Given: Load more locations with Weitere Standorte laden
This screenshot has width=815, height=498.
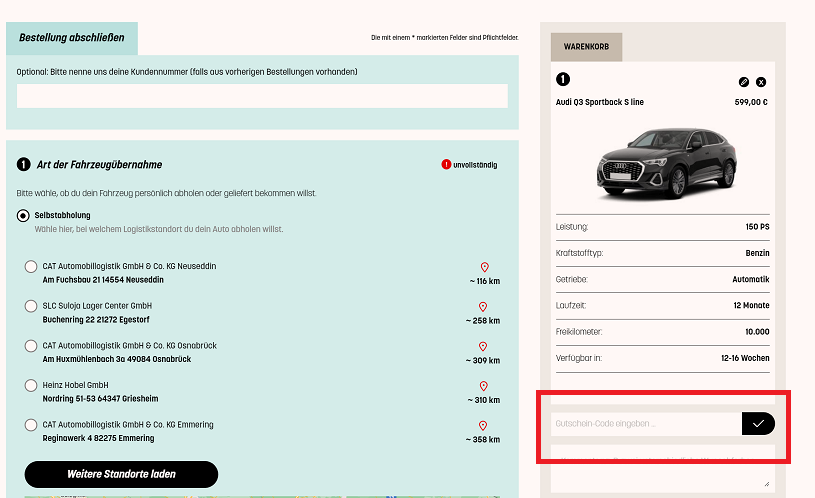Looking at the screenshot, I should click(121, 474).
